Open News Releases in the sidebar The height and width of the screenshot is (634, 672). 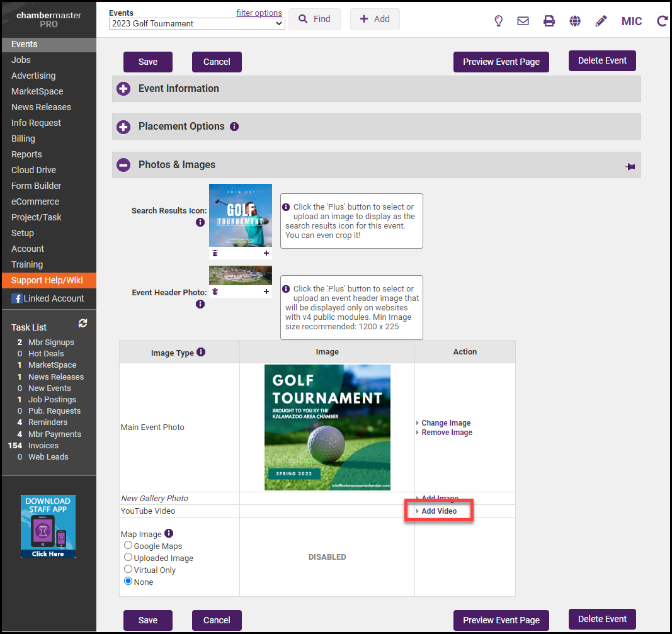click(41, 107)
